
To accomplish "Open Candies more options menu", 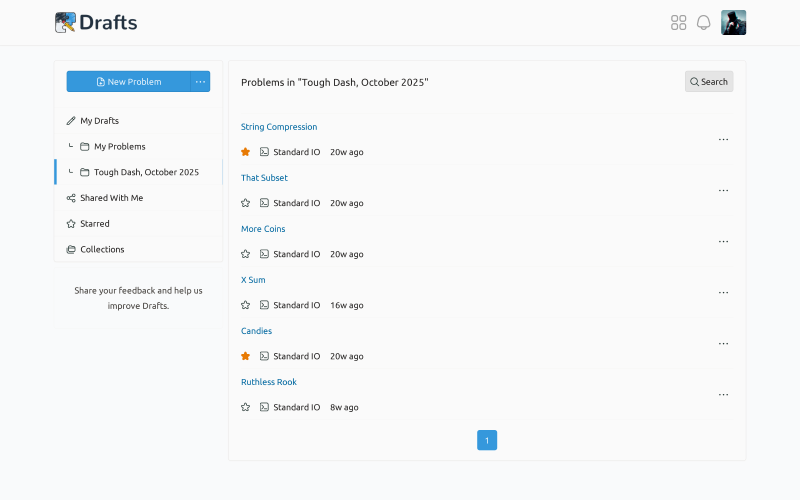I will 723,343.
